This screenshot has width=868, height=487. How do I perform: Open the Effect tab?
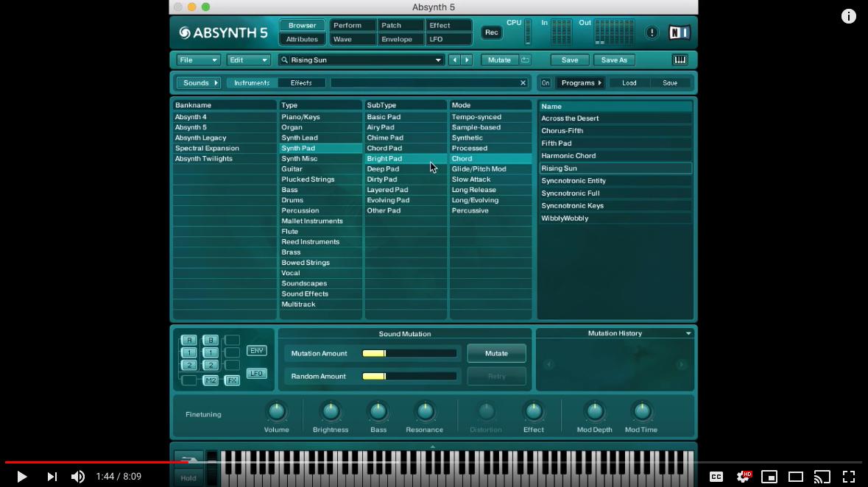(x=449, y=26)
